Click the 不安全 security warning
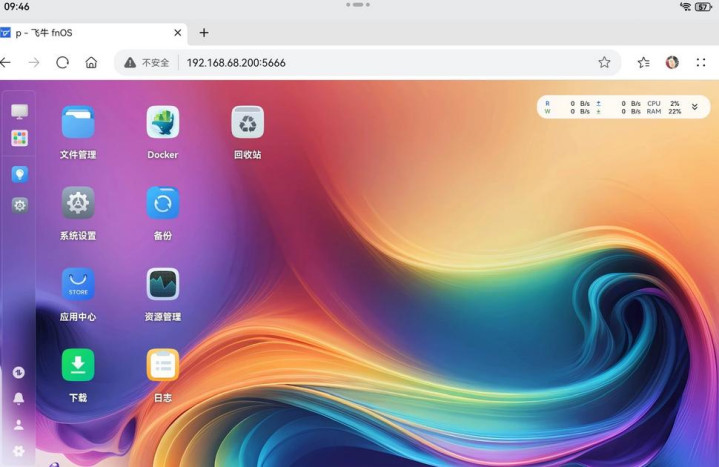Screen dimensions: 719x467 147,62
